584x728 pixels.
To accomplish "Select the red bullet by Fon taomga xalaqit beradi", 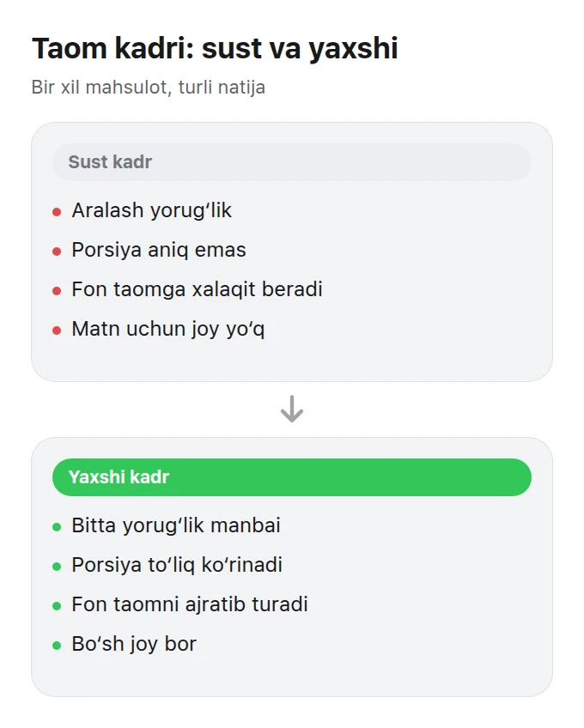I will pyautogui.click(x=57, y=291).
